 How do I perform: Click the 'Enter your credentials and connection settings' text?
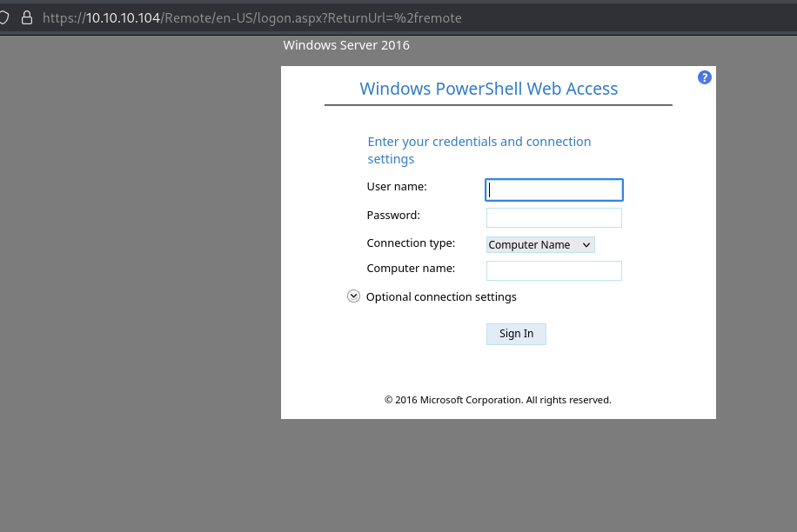[479, 150]
